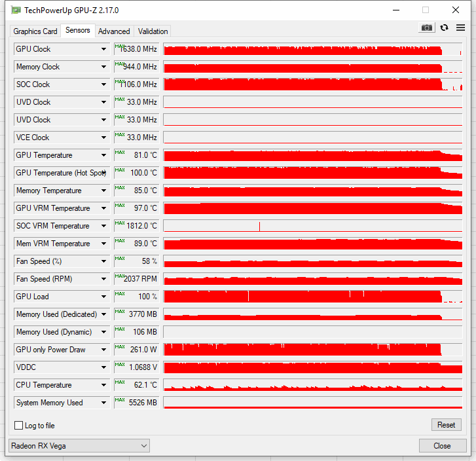
Task: Click the GPU-Z app icon in title bar
Action: pos(16,10)
